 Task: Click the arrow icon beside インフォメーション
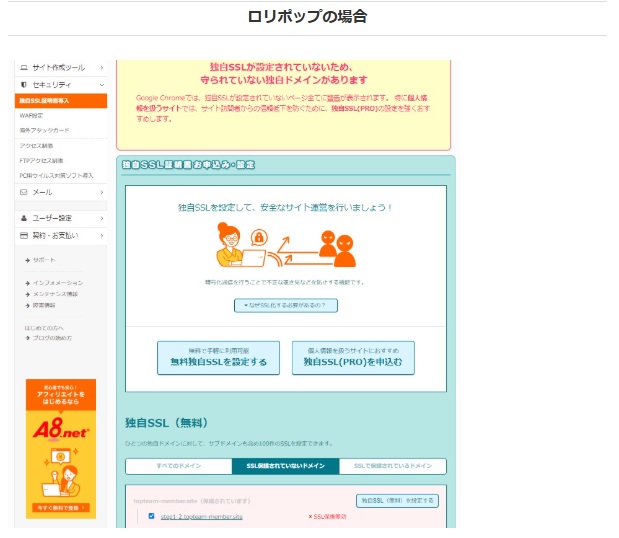(27, 283)
